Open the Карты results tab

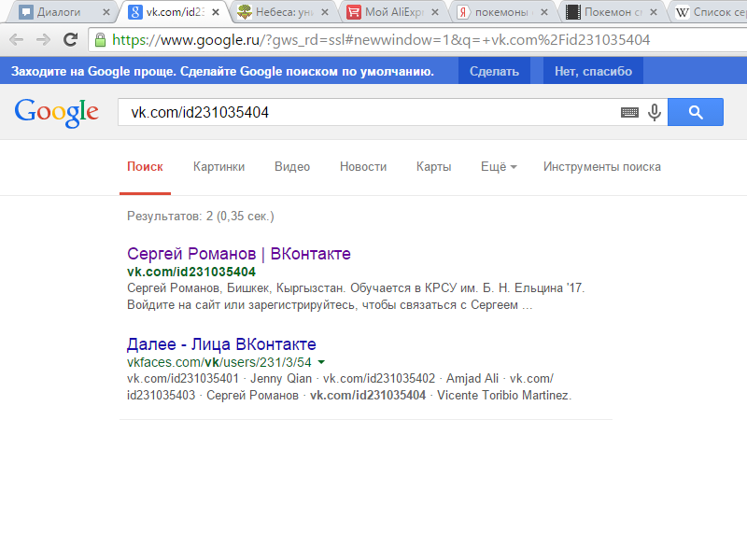click(433, 167)
